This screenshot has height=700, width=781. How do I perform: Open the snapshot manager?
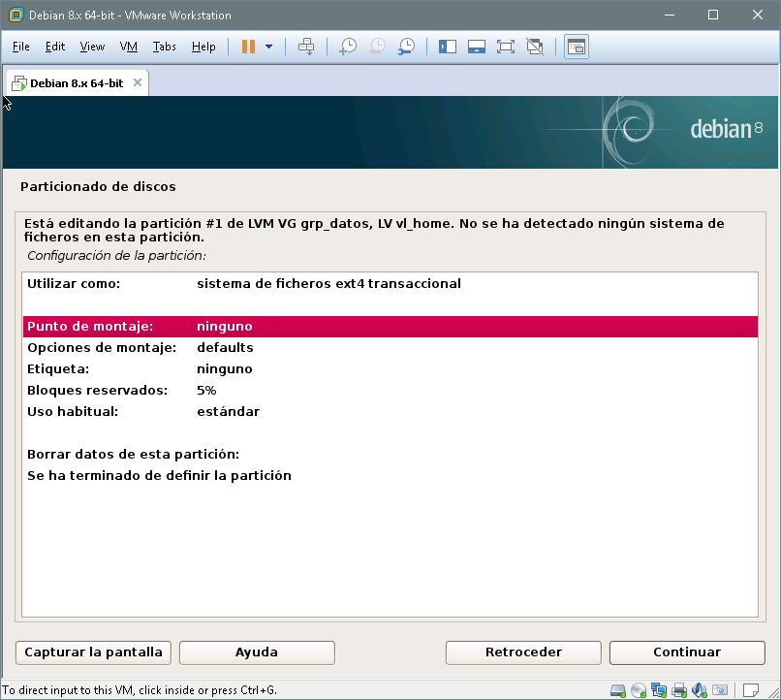[407, 47]
